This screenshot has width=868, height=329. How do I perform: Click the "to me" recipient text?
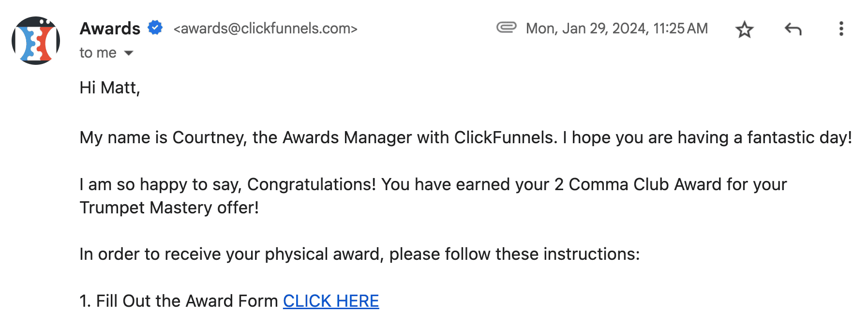(98, 53)
